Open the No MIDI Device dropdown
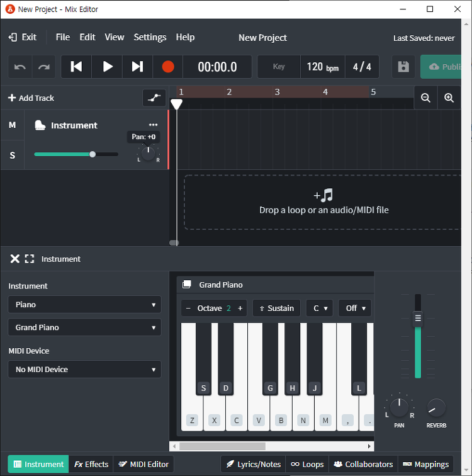 pos(84,369)
